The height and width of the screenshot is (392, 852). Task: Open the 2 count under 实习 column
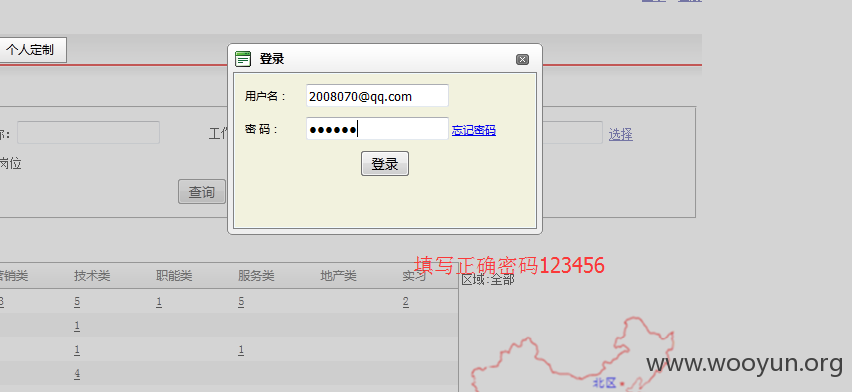point(406,302)
